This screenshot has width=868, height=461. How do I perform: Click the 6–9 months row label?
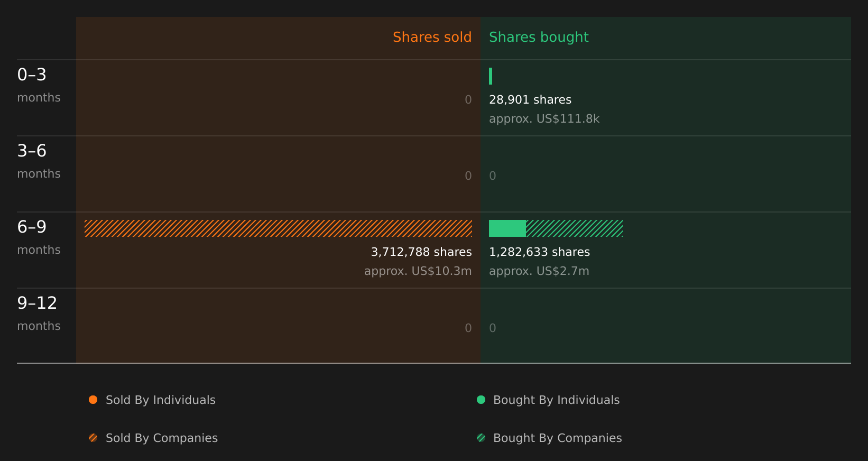(39, 237)
